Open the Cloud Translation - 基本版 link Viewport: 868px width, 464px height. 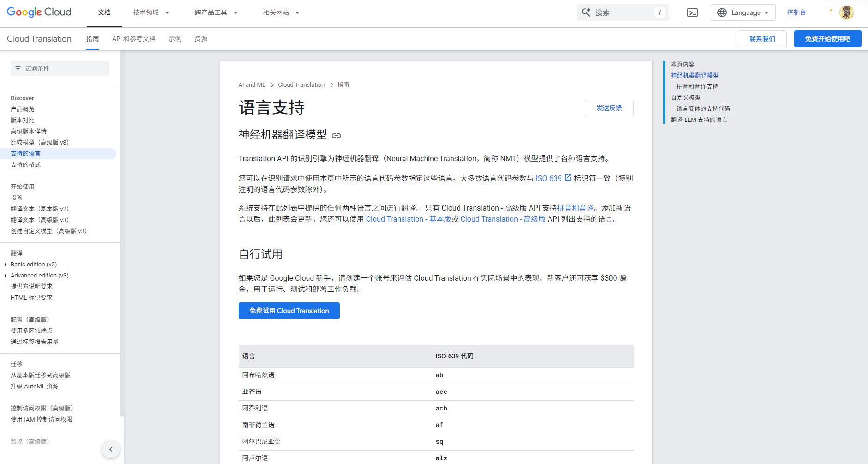[409, 219]
